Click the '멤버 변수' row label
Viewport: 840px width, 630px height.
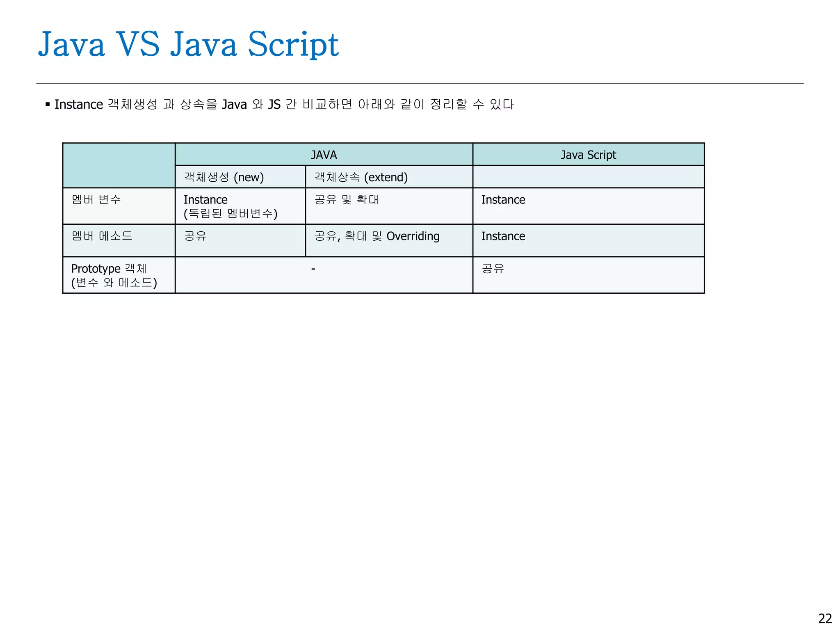click(119, 206)
